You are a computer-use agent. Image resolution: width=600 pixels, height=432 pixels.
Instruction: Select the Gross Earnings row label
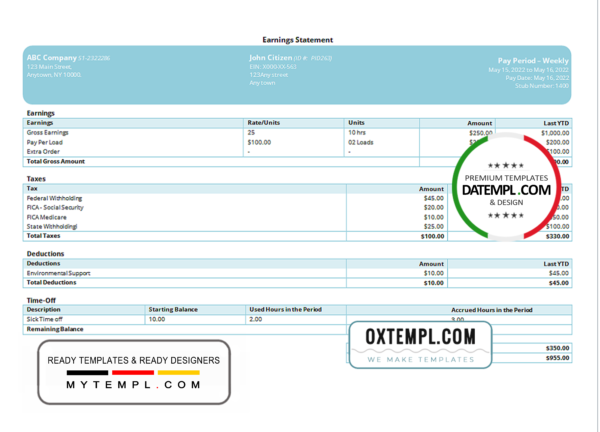[47, 132]
